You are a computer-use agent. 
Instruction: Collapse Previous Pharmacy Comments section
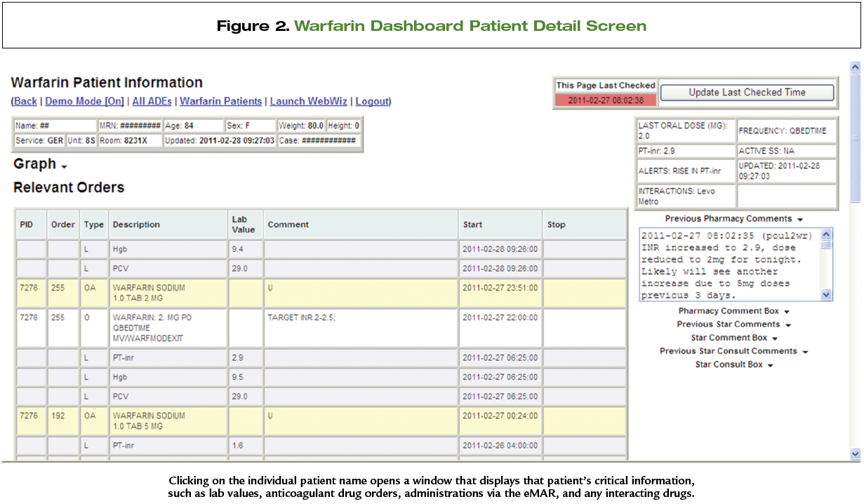pos(733,219)
